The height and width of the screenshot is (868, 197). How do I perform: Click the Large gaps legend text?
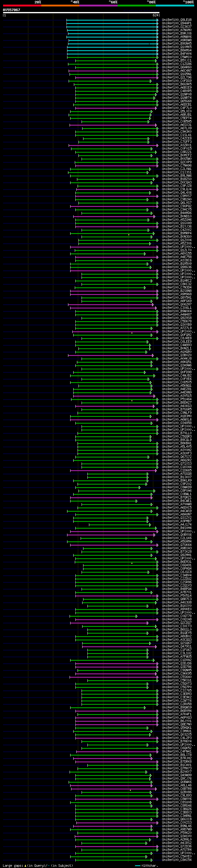pyautogui.click(x=38, y=865)
